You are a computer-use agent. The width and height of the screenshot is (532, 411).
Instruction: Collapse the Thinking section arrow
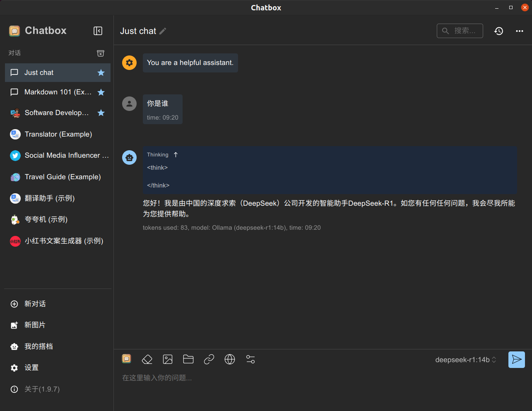coord(176,154)
